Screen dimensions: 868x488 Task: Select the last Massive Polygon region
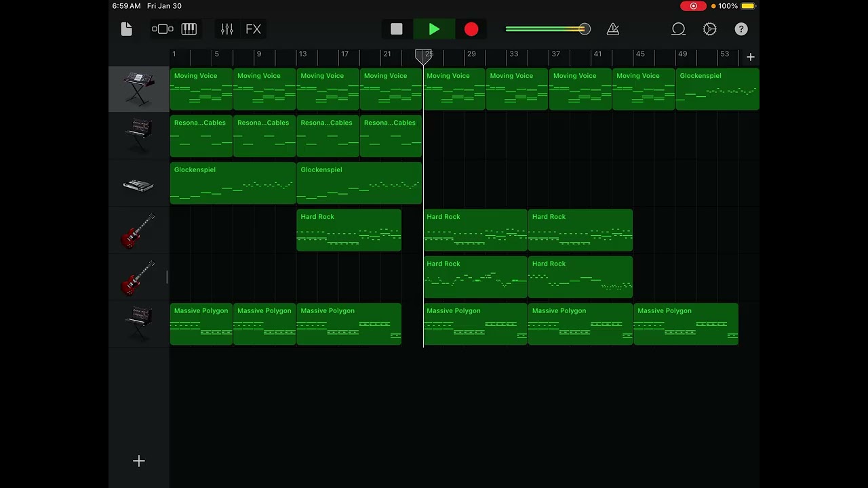686,324
